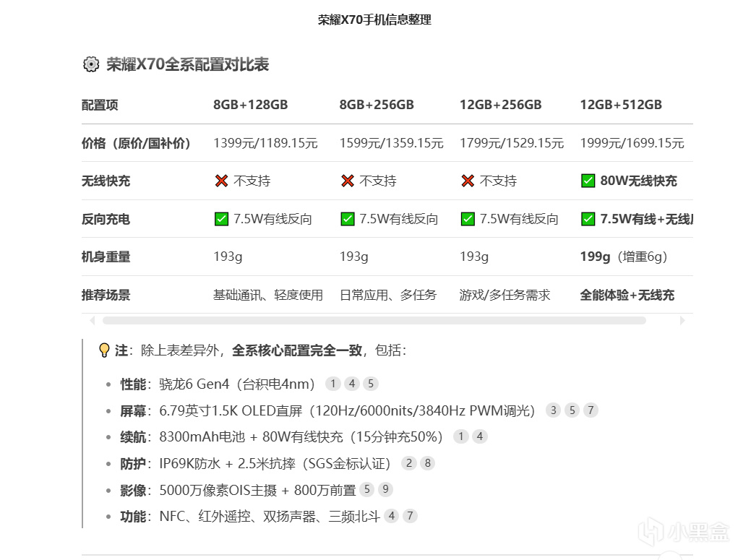Click the row label 机身重量
This screenshot has height=560, width=751.
click(x=106, y=257)
